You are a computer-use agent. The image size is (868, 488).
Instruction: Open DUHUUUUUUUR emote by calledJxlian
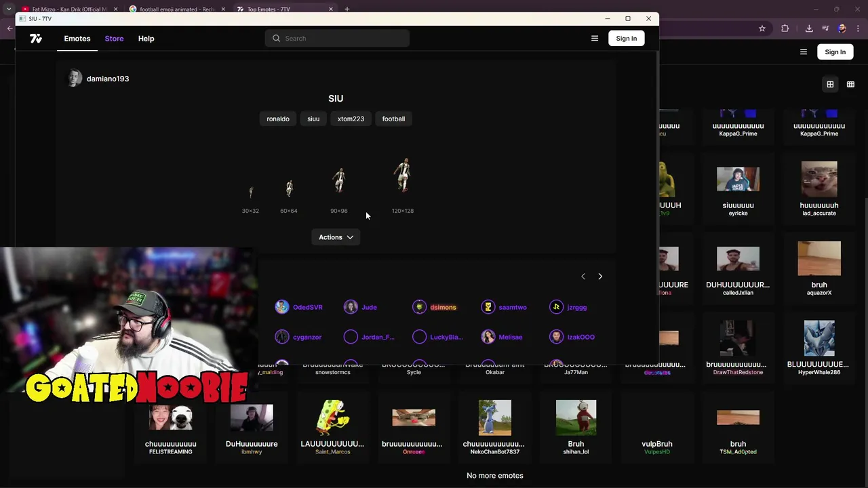738,268
